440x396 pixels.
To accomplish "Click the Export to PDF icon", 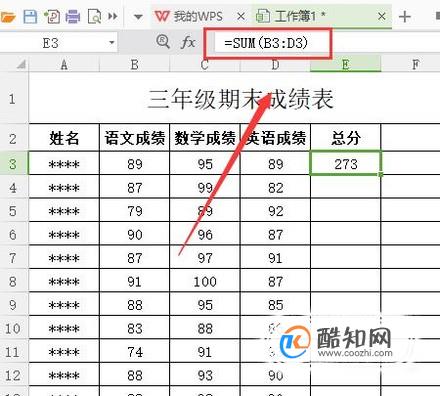I will (52, 16).
